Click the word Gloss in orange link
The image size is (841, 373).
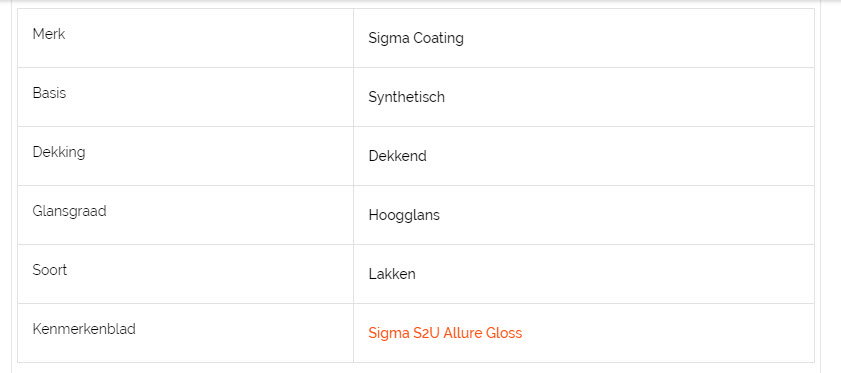click(504, 333)
